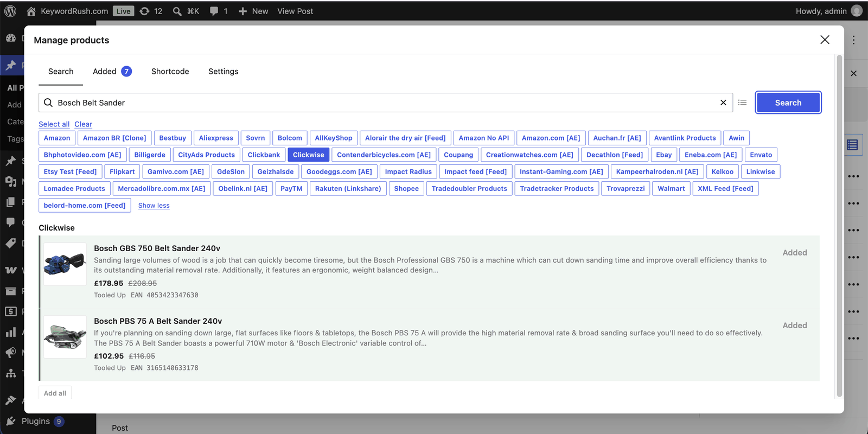Image resolution: width=868 pixels, height=434 pixels.
Task: Select the Shopee module chip
Action: click(x=406, y=188)
